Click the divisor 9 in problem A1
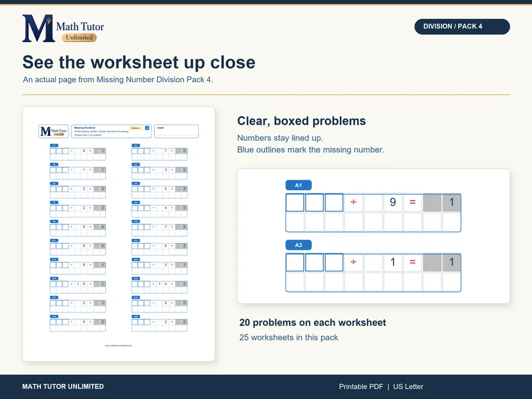532x399 pixels. tap(393, 202)
